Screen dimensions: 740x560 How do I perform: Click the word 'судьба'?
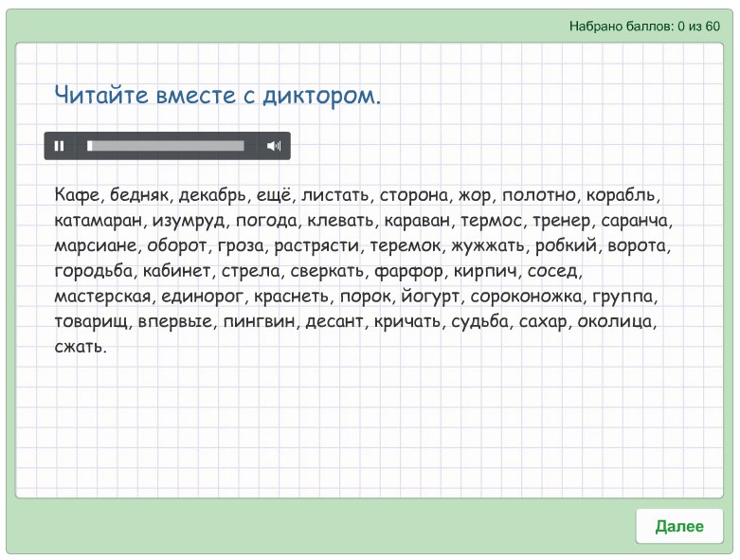tap(479, 322)
